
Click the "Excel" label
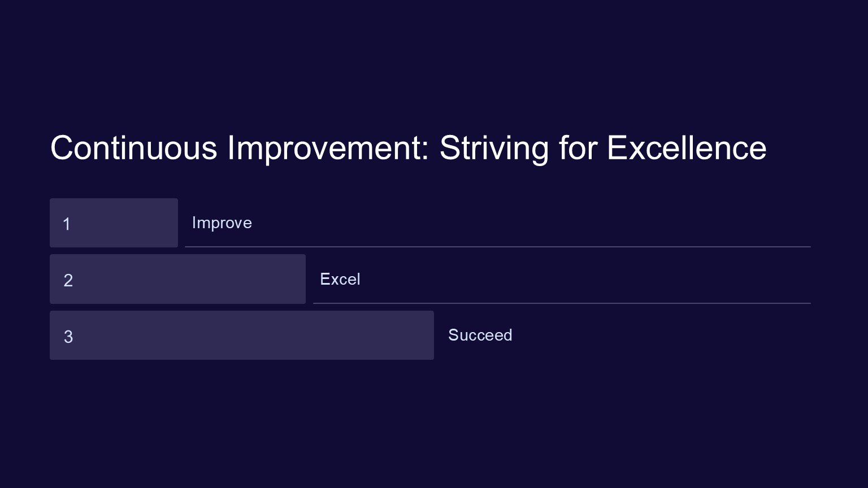pos(340,279)
